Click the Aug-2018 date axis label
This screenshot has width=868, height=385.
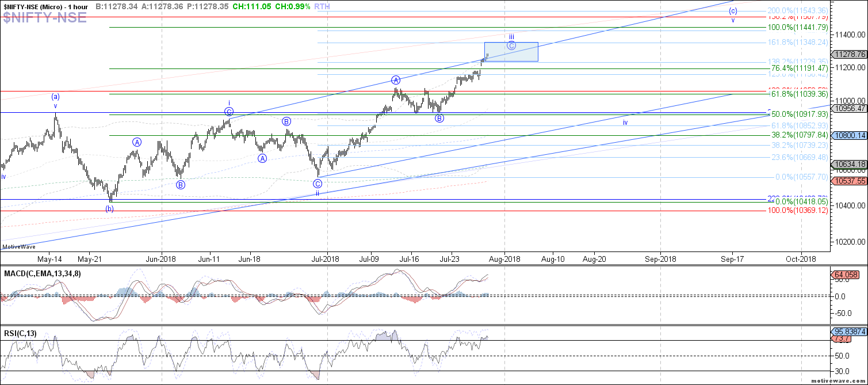(x=505, y=259)
